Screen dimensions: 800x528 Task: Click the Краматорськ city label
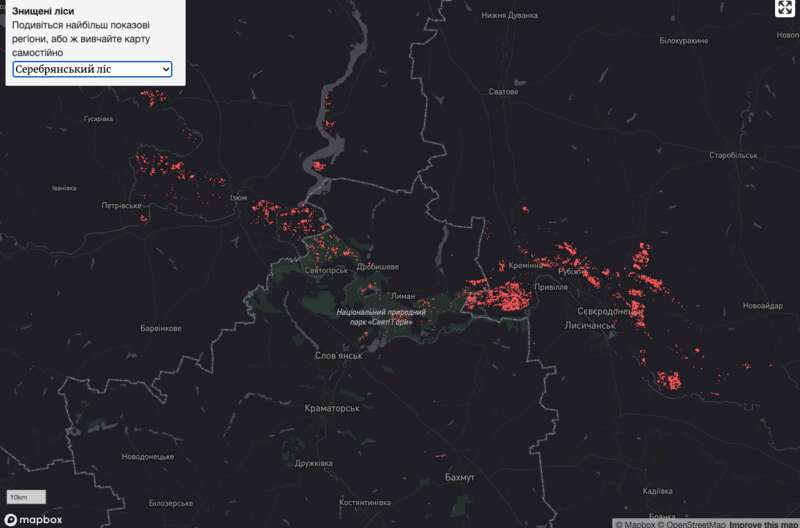point(331,409)
